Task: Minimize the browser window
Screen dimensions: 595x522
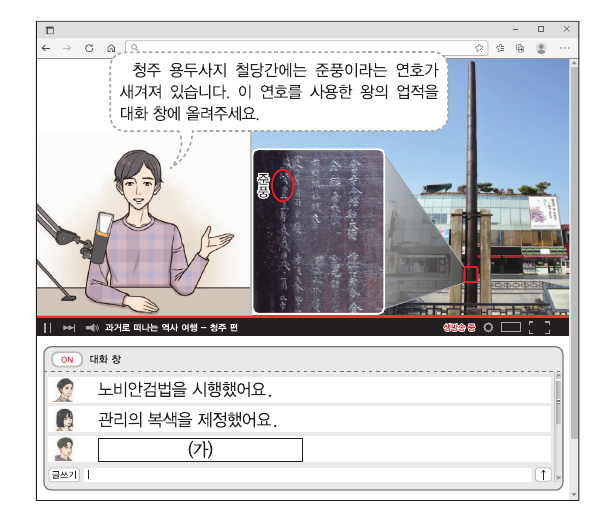Action: click(515, 29)
